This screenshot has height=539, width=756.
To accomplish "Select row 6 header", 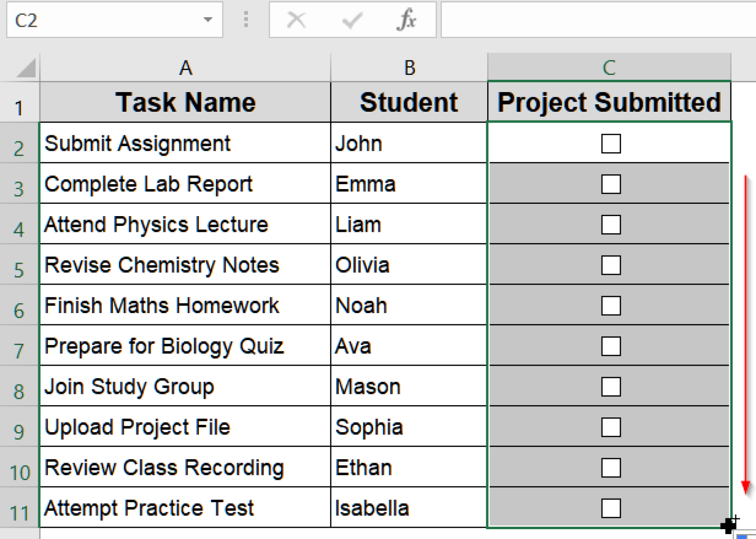I will (19, 310).
